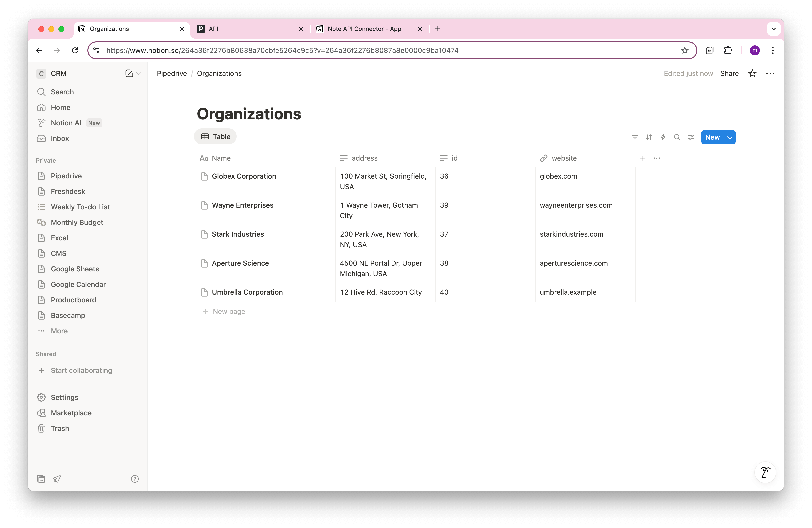Open the website column header menu
Image resolution: width=812 pixels, height=528 pixels.
coord(585,158)
